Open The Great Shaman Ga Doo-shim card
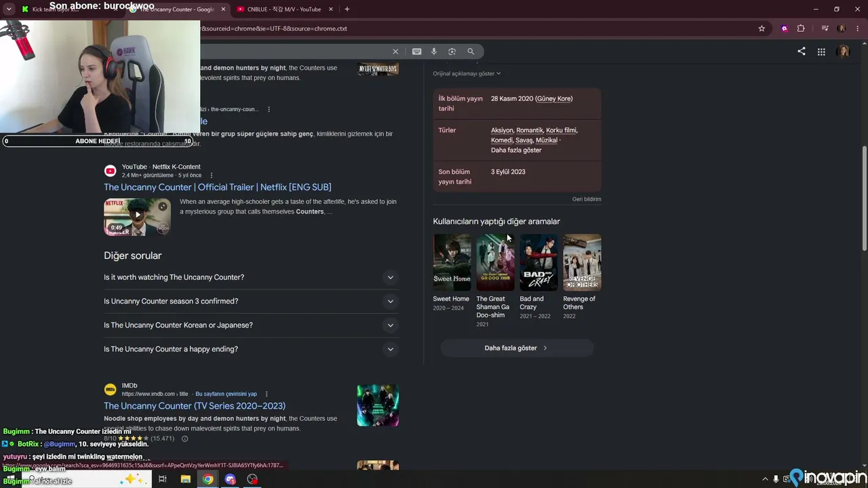The width and height of the screenshot is (868, 488). (495, 281)
